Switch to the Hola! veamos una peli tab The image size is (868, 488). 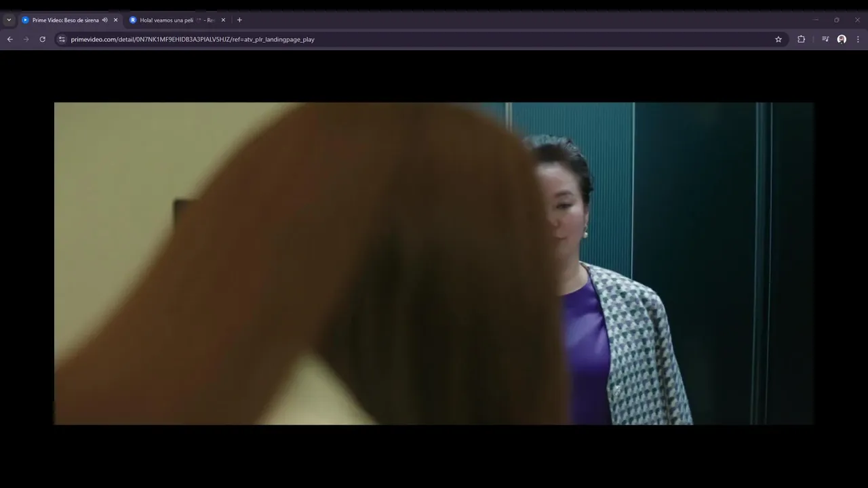177,20
